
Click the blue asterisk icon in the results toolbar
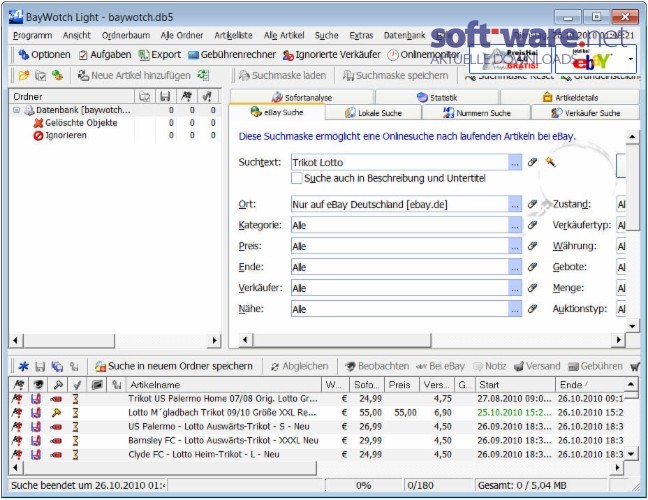tap(24, 366)
